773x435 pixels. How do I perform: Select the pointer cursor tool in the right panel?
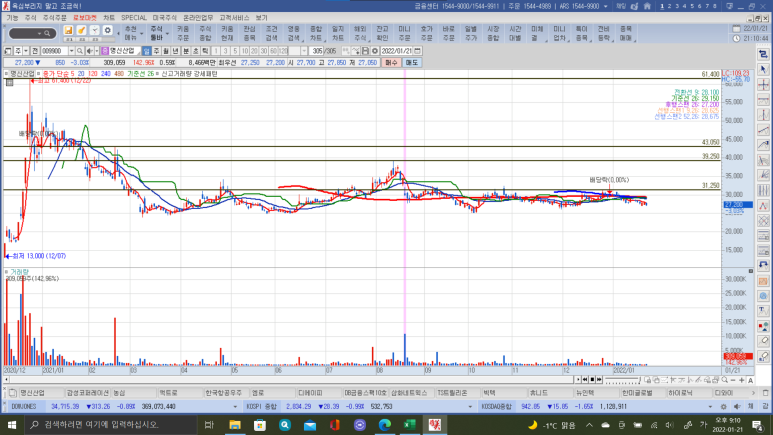tap(763, 70)
